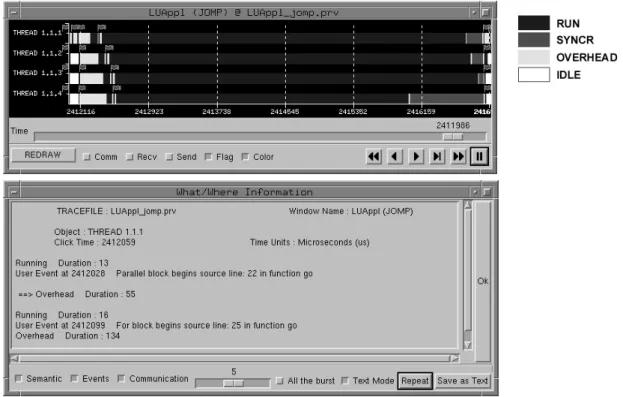Click the fast forward playback button

[x=458, y=157]
